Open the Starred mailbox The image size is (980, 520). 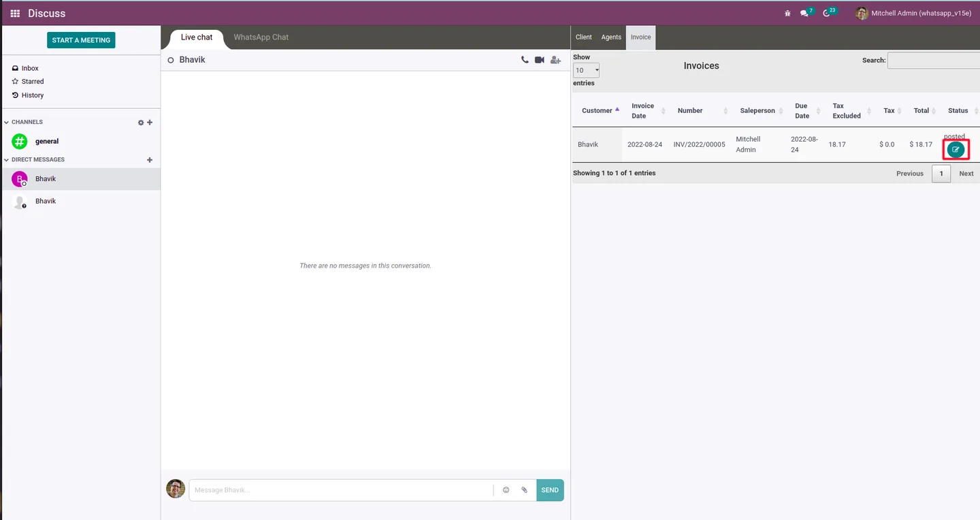click(x=32, y=81)
